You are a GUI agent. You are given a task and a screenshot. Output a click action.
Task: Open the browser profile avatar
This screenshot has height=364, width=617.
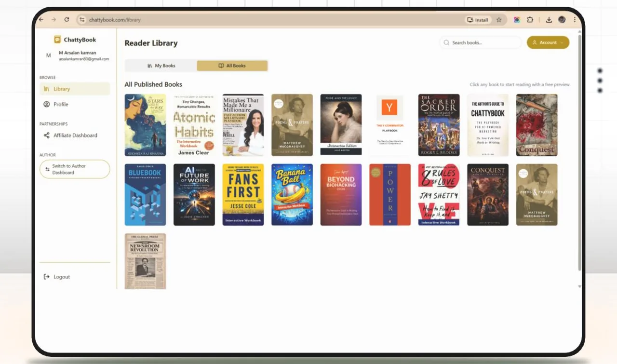(562, 20)
